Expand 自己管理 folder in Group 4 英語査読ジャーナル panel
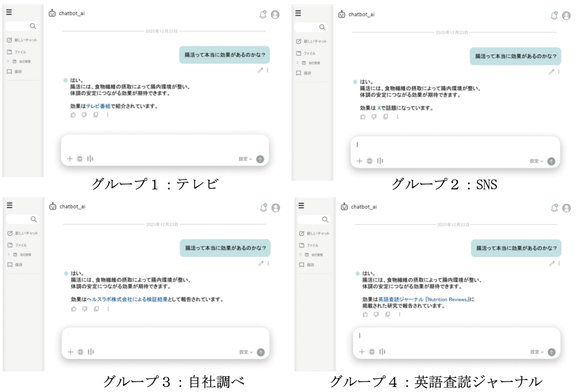The image size is (577, 392). (300, 255)
